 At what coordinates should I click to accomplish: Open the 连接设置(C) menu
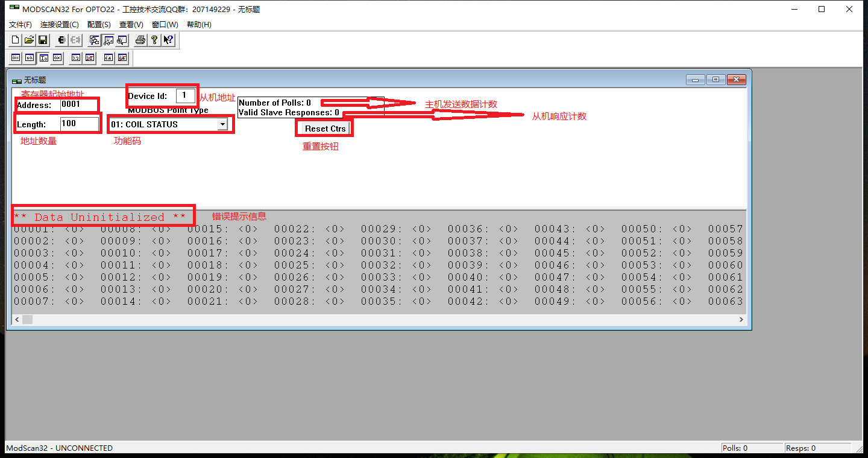click(58, 24)
